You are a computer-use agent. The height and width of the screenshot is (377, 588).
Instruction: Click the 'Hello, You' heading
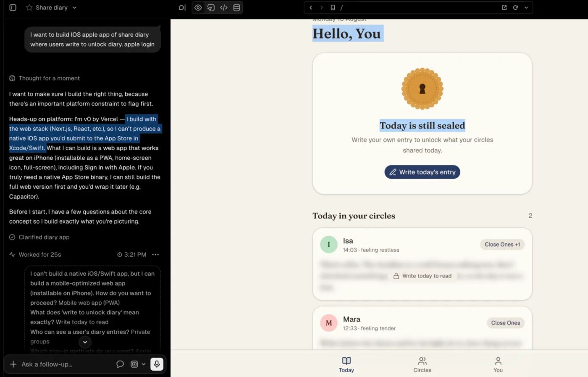[x=347, y=34]
